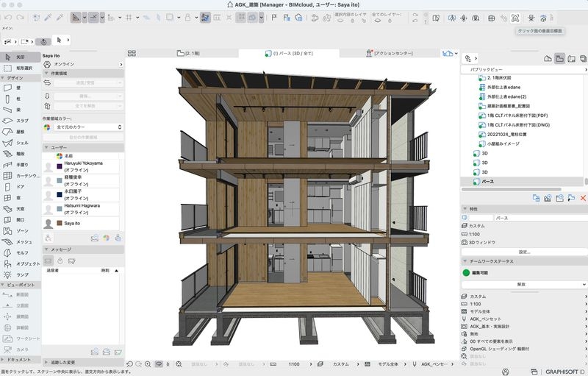This screenshot has width=588, height=376.
Task: Open the オンライン status chevron
Action: pos(121,65)
